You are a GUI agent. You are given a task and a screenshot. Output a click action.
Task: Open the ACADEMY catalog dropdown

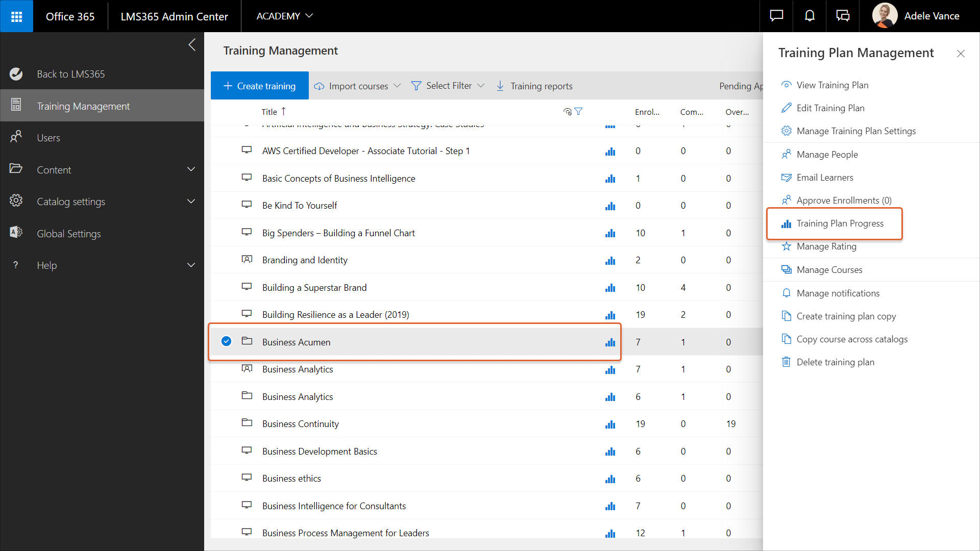(x=284, y=16)
